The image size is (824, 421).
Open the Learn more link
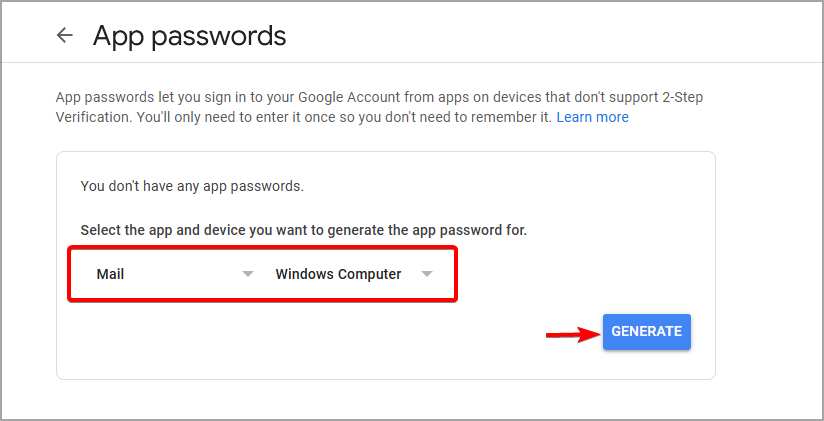(x=592, y=117)
